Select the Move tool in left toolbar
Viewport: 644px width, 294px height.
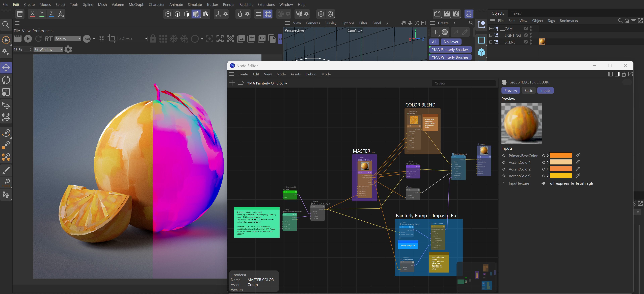(x=6, y=68)
